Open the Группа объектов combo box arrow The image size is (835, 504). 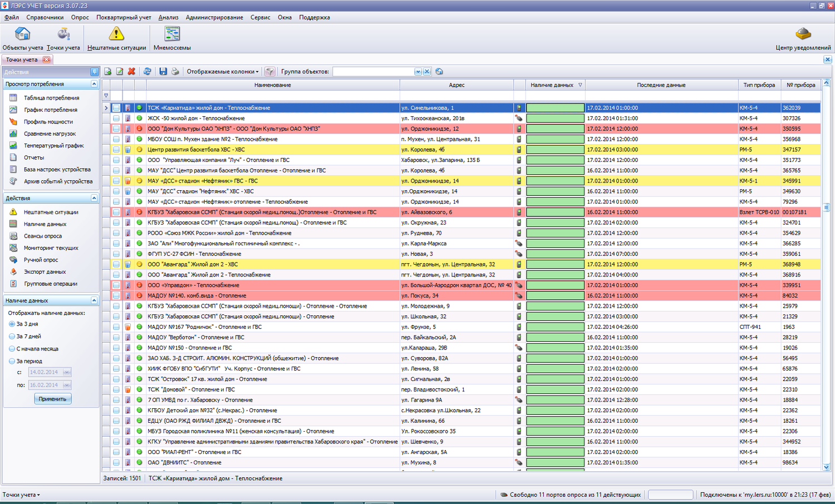(x=418, y=72)
